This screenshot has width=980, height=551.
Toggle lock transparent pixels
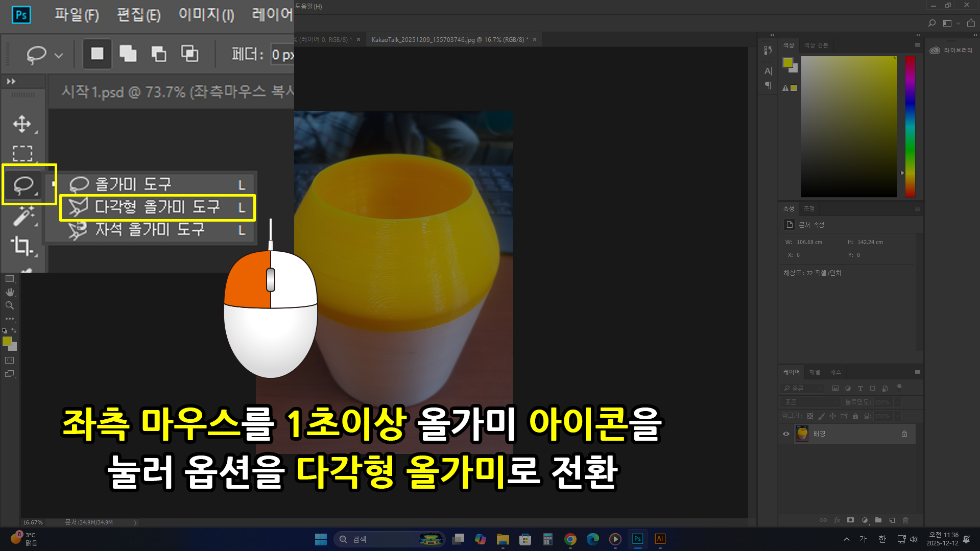click(x=810, y=416)
